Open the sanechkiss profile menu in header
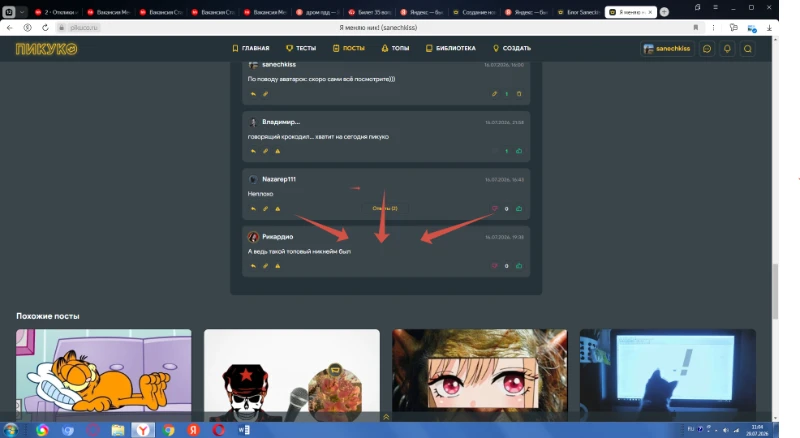Screen dimensions: 800x438 (667, 49)
